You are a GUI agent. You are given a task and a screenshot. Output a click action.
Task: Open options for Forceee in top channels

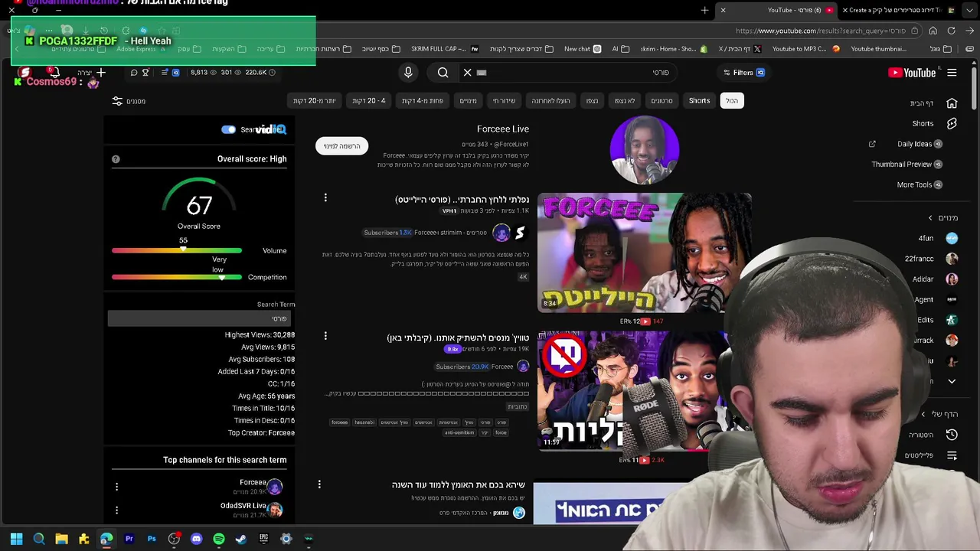tap(116, 486)
